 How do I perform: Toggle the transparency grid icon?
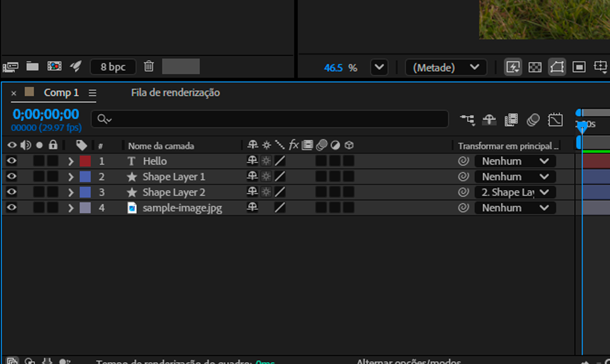(535, 68)
